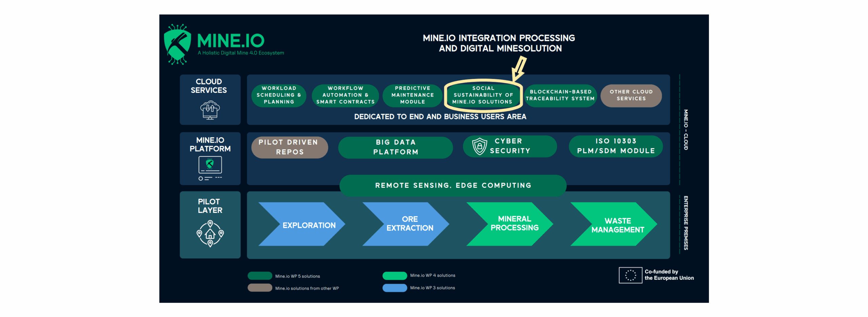Open the Predictive Maintenance Module pill
This screenshot has width=868, height=317.
coord(412,95)
